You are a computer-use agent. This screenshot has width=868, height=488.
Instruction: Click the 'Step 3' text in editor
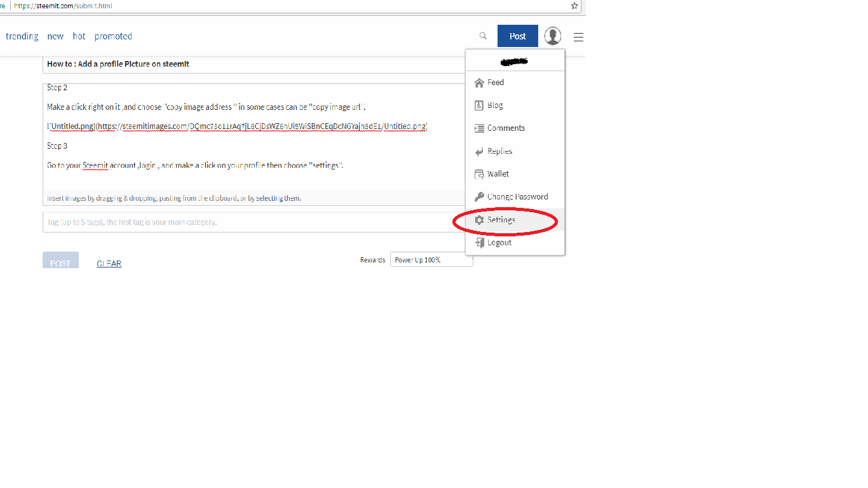(x=57, y=146)
